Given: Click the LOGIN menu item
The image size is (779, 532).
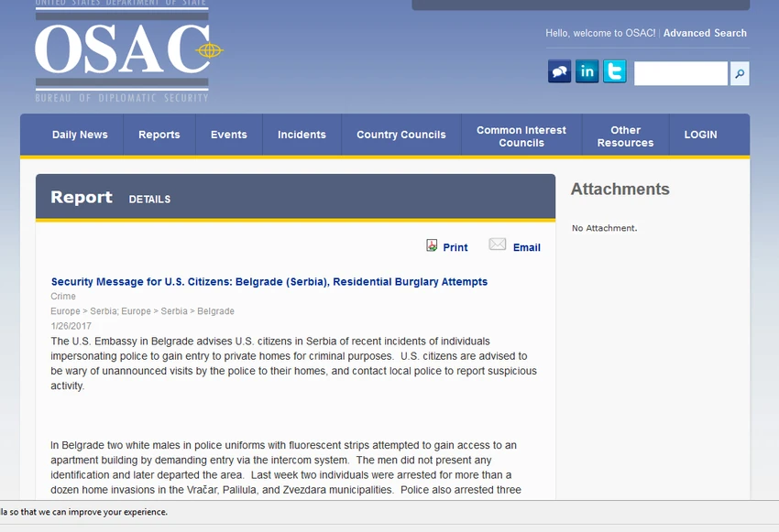Looking at the screenshot, I should pyautogui.click(x=700, y=135).
